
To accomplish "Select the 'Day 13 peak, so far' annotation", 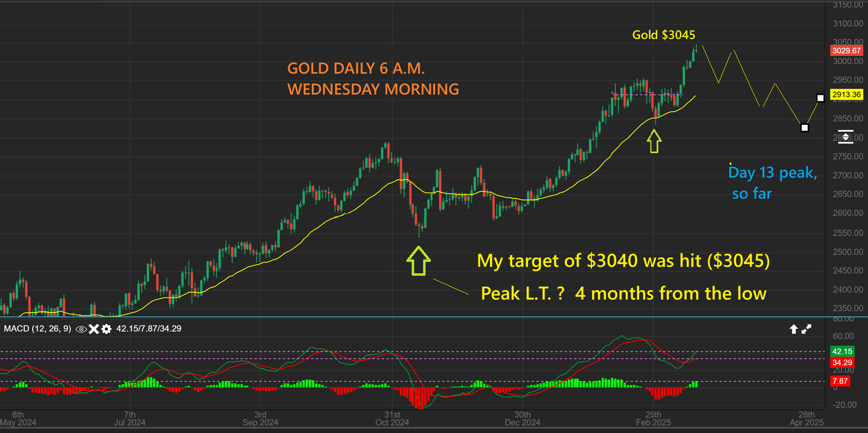I will point(772,183).
